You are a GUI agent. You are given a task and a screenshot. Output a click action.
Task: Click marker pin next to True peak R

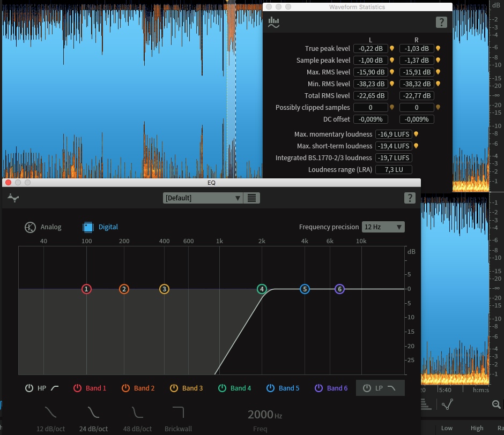[x=438, y=49]
